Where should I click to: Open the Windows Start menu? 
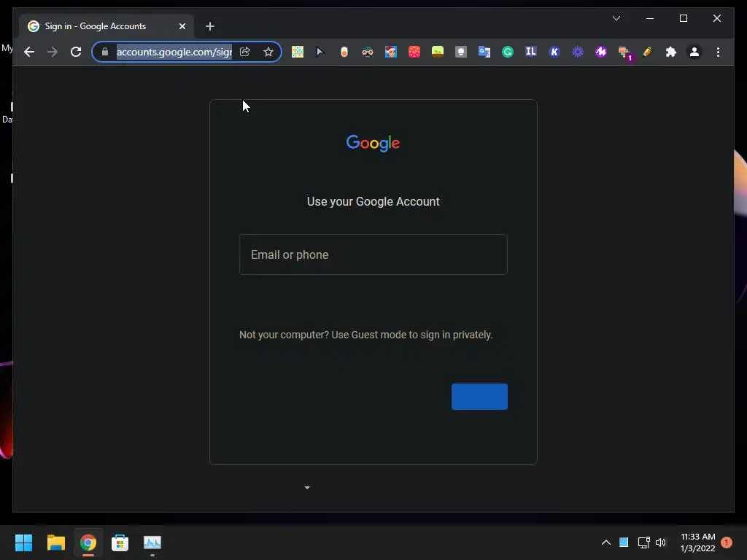click(23, 542)
